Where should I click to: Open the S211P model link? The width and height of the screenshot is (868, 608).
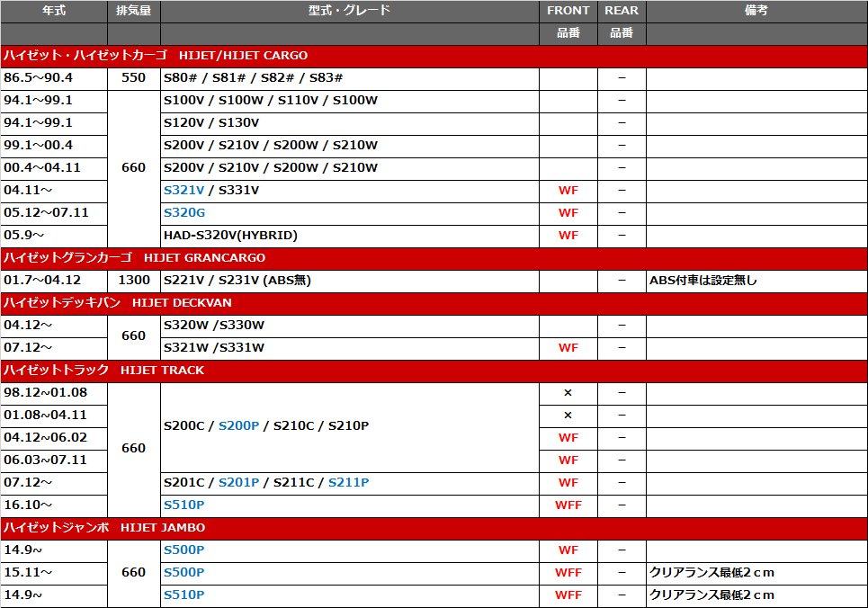coord(349,482)
